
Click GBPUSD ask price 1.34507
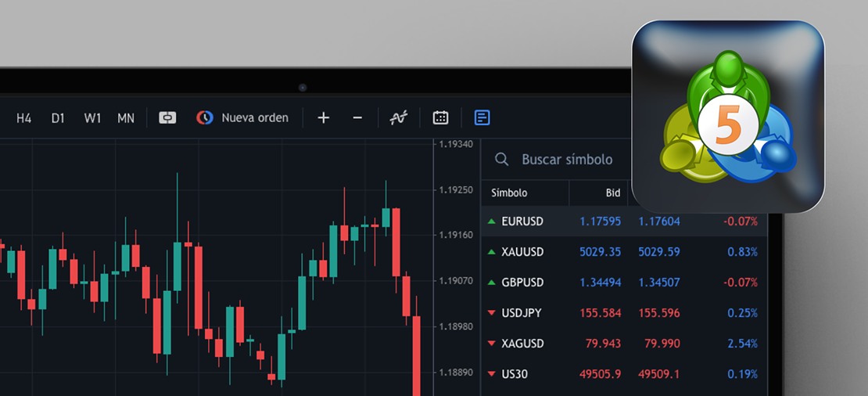click(659, 283)
